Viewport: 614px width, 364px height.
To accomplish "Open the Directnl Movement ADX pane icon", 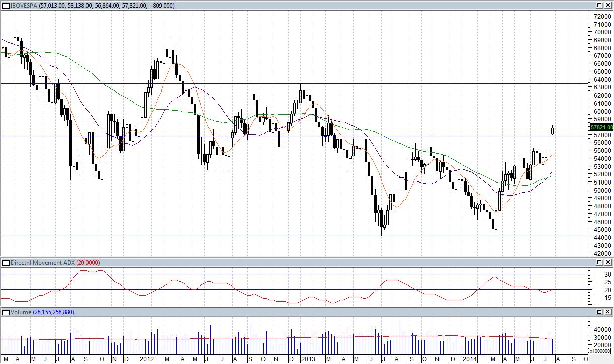I will coord(6,263).
